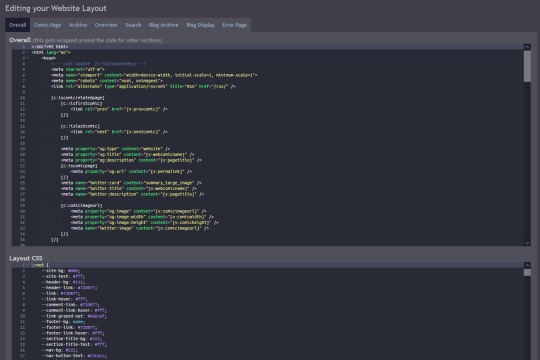This screenshot has height=360, width=540.
Task: Click the Layout CSS editor scroll-up arrow
Action: pyautogui.click(x=527, y=265)
